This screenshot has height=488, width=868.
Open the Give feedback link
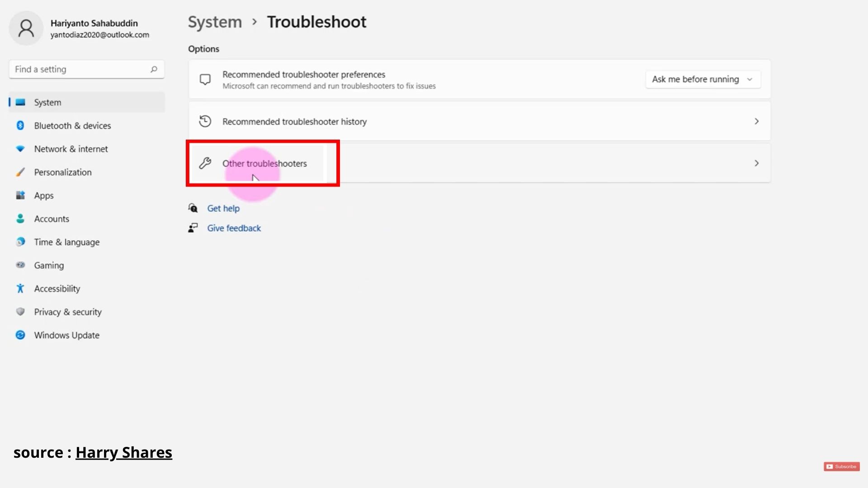point(234,228)
